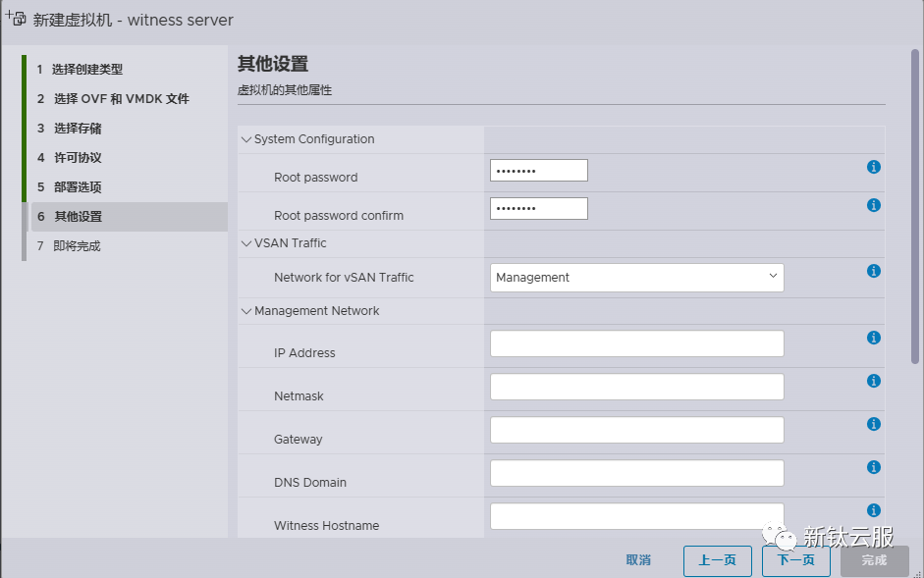This screenshot has width=924, height=578.
Task: Collapse the VSAN Traffic section
Action: point(246,243)
